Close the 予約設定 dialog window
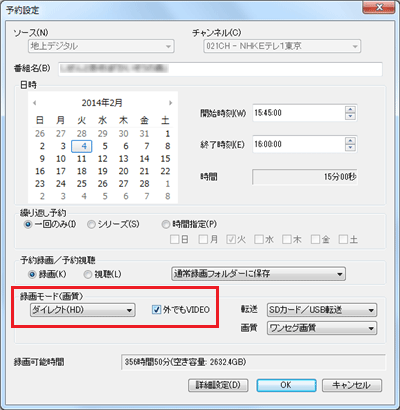Image resolution: width=400 pixels, height=410 pixels. (x=379, y=7)
